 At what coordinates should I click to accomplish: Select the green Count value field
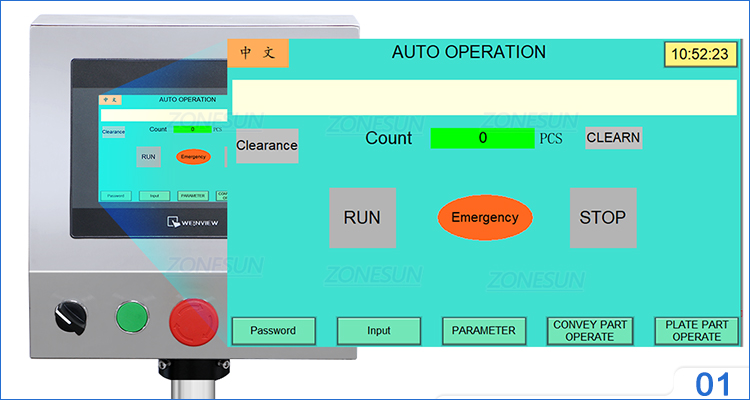click(x=483, y=138)
